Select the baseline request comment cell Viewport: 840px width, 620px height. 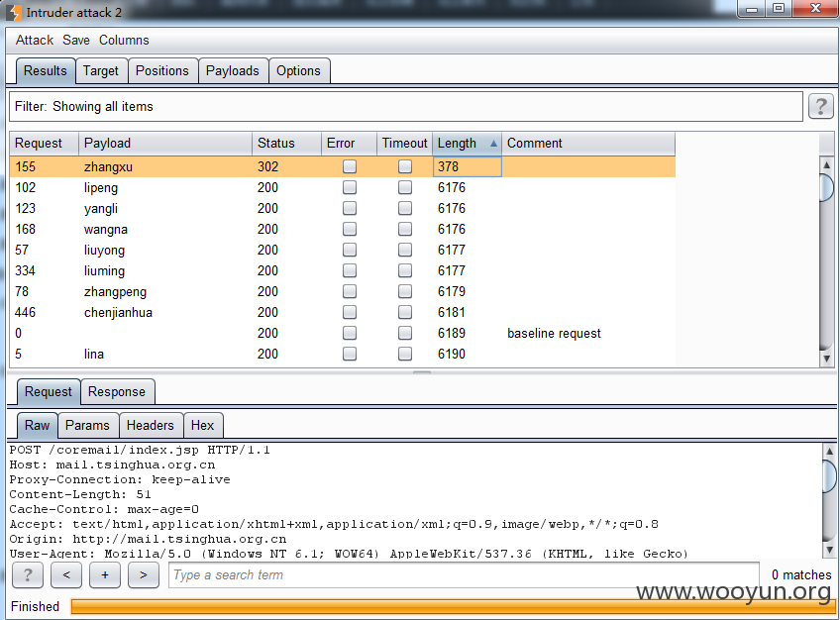pos(588,333)
